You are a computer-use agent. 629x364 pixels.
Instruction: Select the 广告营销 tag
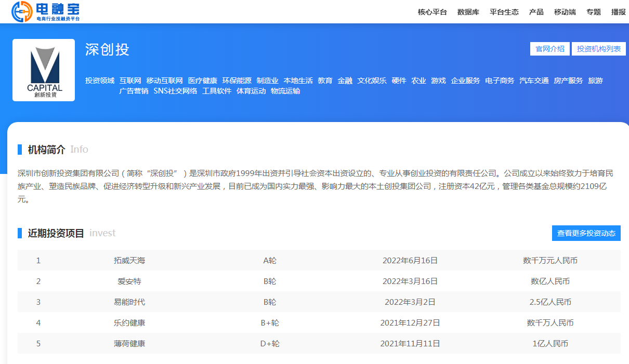(134, 91)
